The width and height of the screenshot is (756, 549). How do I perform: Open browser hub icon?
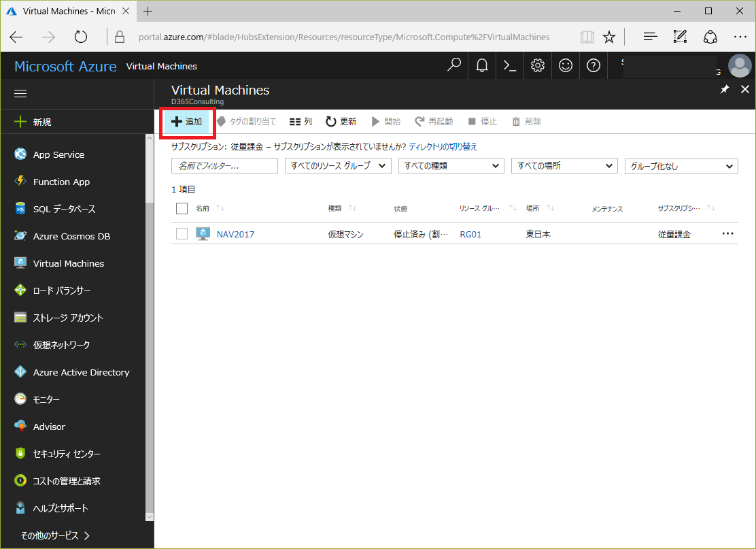(x=651, y=37)
